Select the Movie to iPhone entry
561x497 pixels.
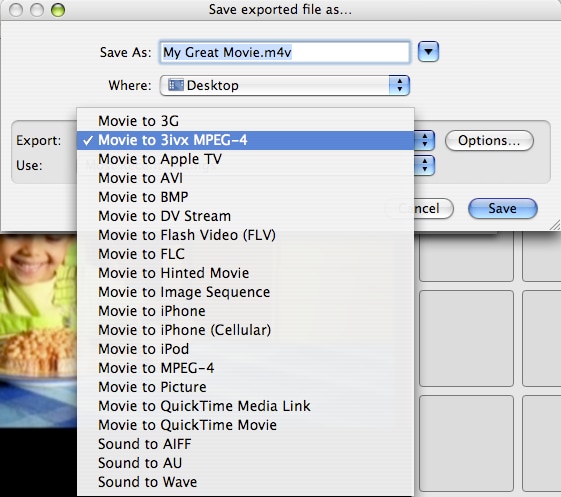[x=245, y=311]
